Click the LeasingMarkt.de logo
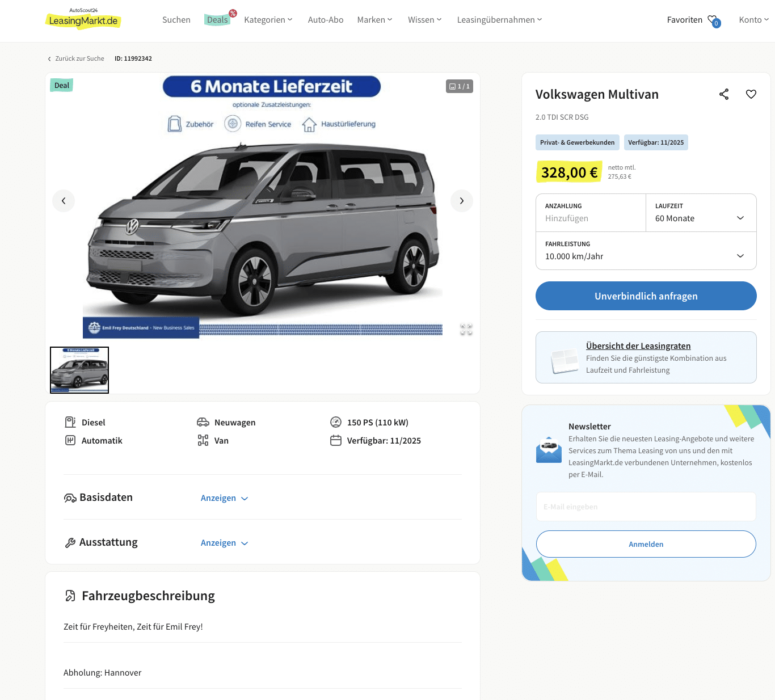This screenshot has height=700, width=775. coord(83,20)
